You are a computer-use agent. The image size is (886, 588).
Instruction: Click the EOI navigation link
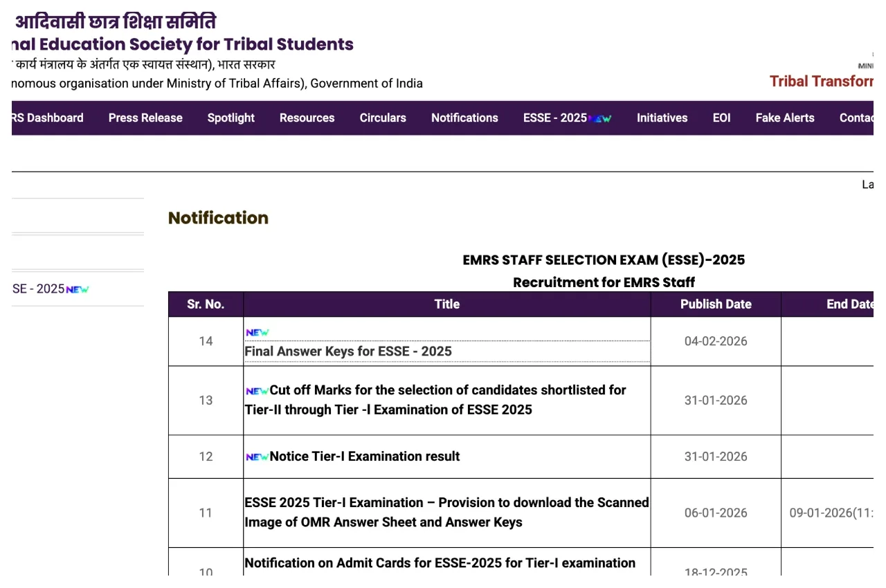[x=721, y=118]
